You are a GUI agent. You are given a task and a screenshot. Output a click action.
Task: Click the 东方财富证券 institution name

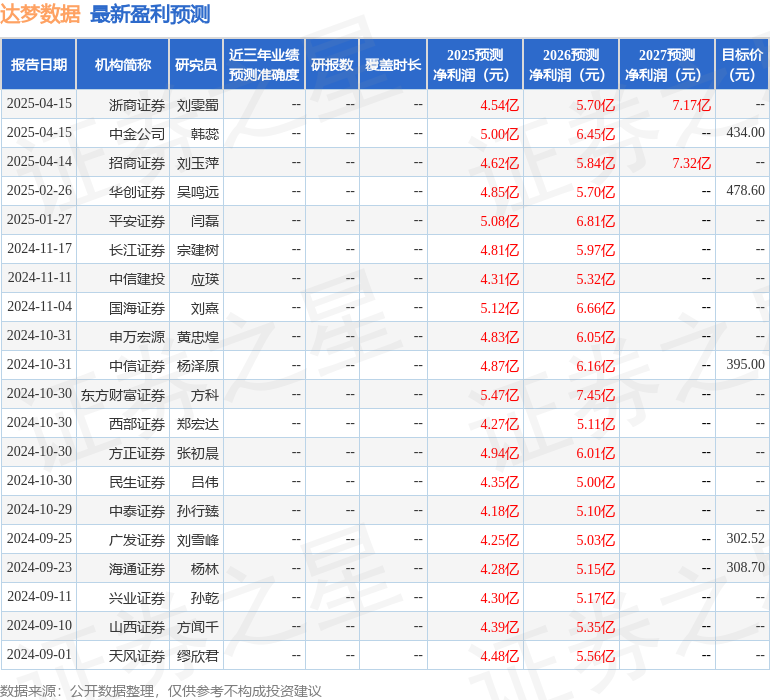pos(123,395)
